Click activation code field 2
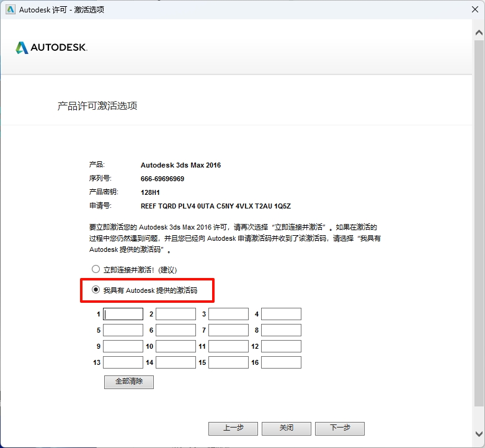The image size is (485, 448). pos(176,314)
